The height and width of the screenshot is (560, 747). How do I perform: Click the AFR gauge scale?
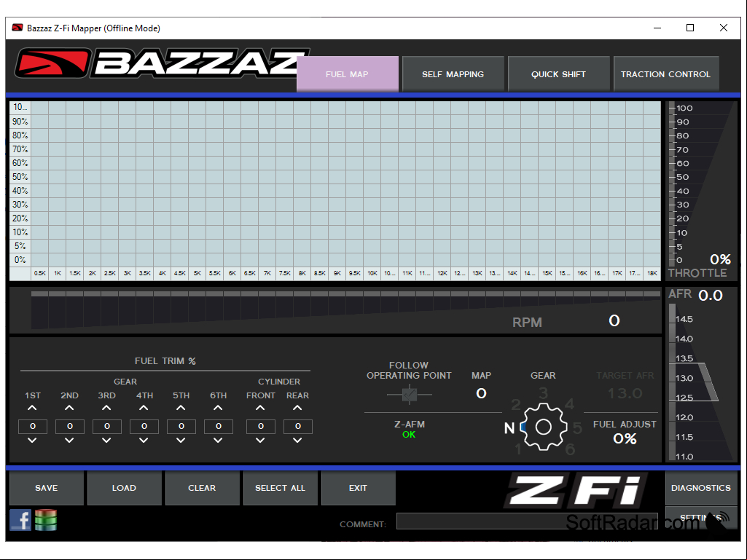(701, 382)
